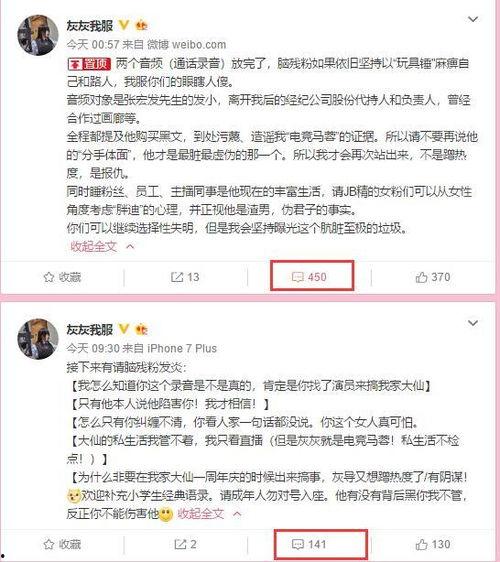Open the avatar of first post's author
The image size is (500, 562).
[38, 35]
